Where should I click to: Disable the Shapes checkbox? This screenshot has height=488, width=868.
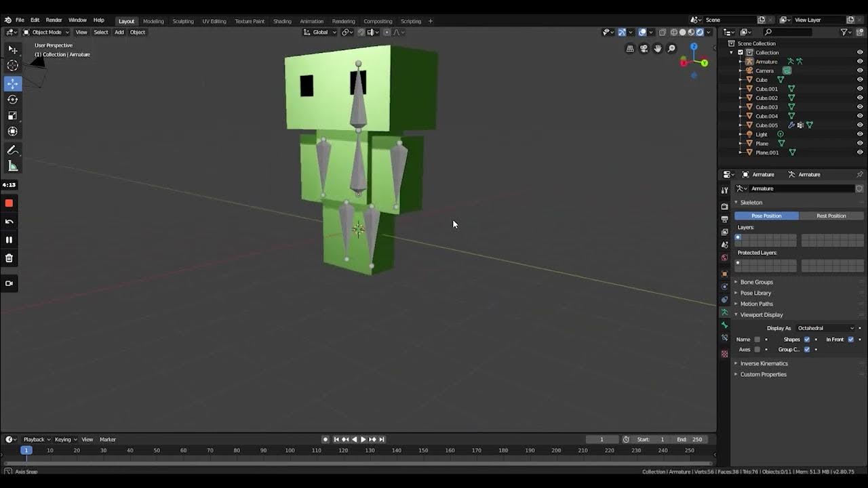807,340
